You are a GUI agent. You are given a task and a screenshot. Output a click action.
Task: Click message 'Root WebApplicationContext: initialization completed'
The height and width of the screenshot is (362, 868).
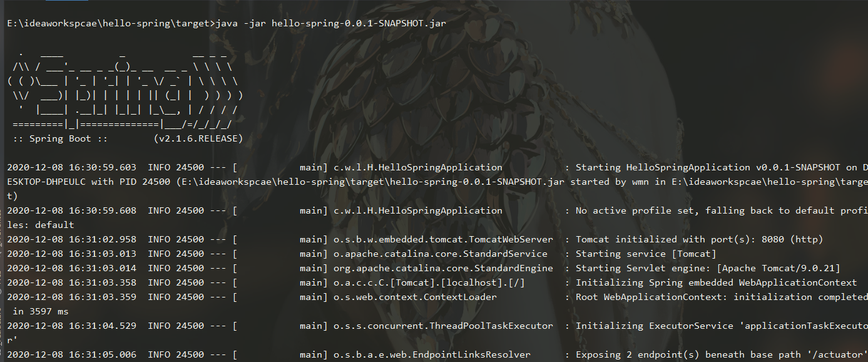(x=722, y=297)
